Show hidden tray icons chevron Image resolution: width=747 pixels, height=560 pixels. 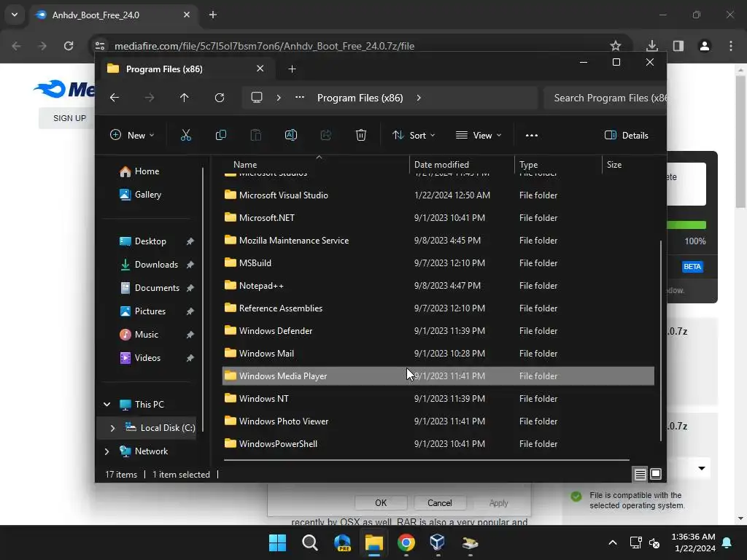click(613, 542)
